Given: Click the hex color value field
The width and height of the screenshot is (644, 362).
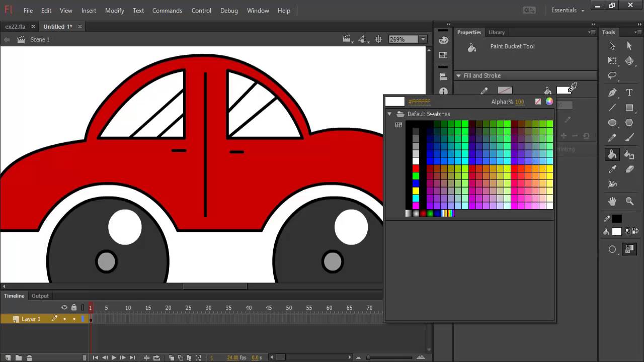Looking at the screenshot, I should [x=419, y=102].
